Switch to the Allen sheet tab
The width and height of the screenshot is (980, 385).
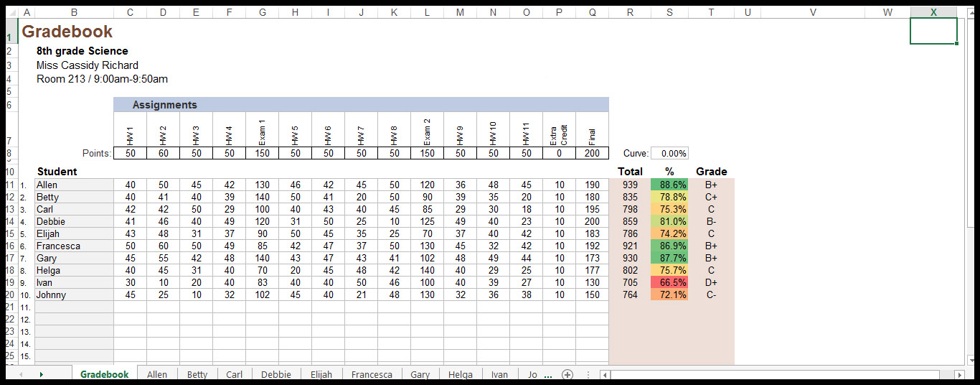tap(156, 374)
